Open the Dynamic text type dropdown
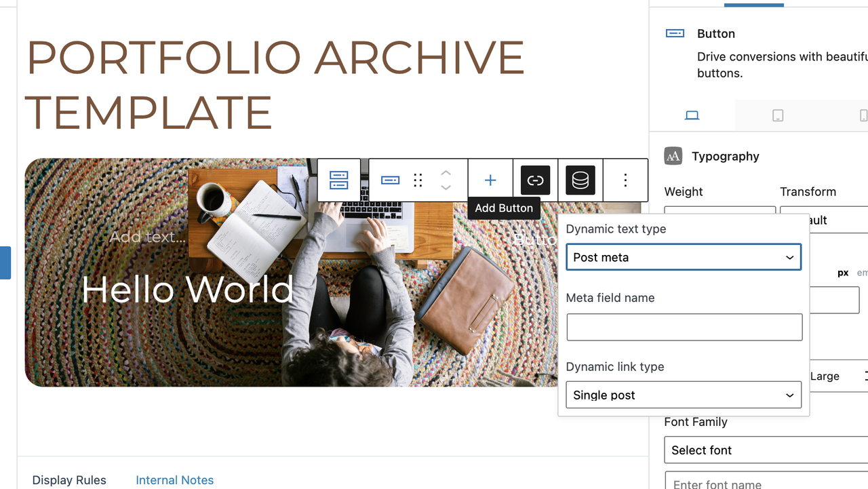 [684, 258]
